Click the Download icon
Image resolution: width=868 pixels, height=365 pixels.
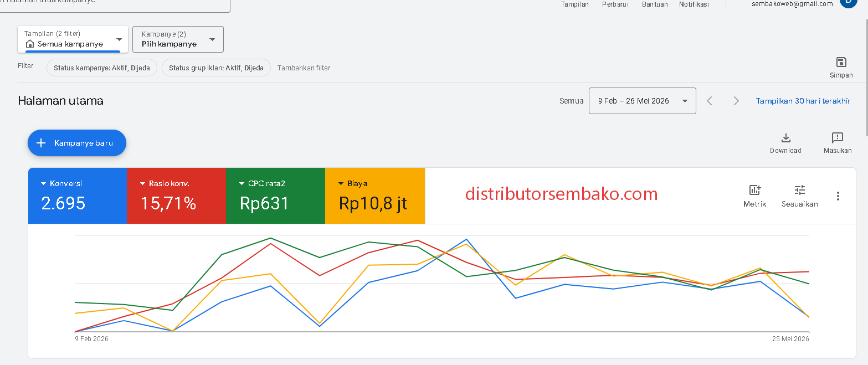785,138
